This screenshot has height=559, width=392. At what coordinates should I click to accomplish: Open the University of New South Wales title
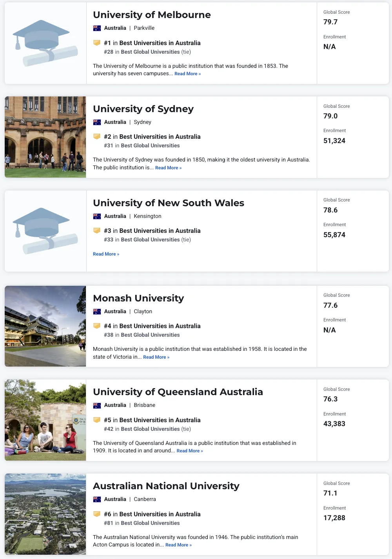(x=169, y=203)
